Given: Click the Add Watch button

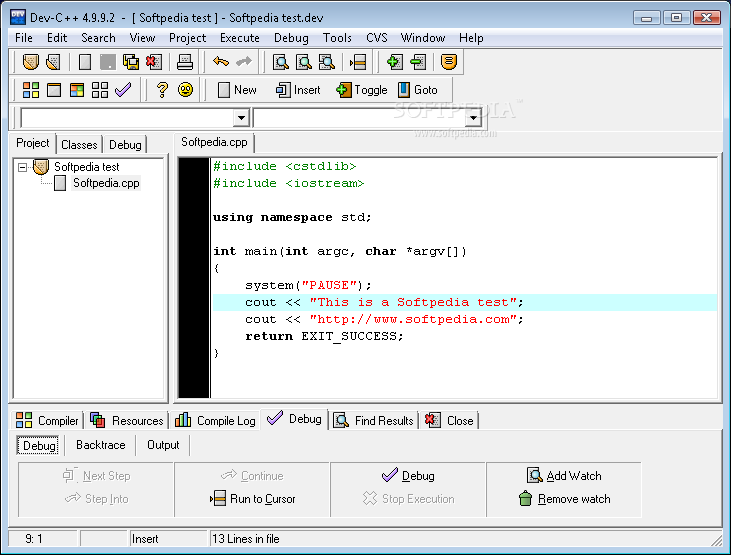Looking at the screenshot, I should [564, 476].
